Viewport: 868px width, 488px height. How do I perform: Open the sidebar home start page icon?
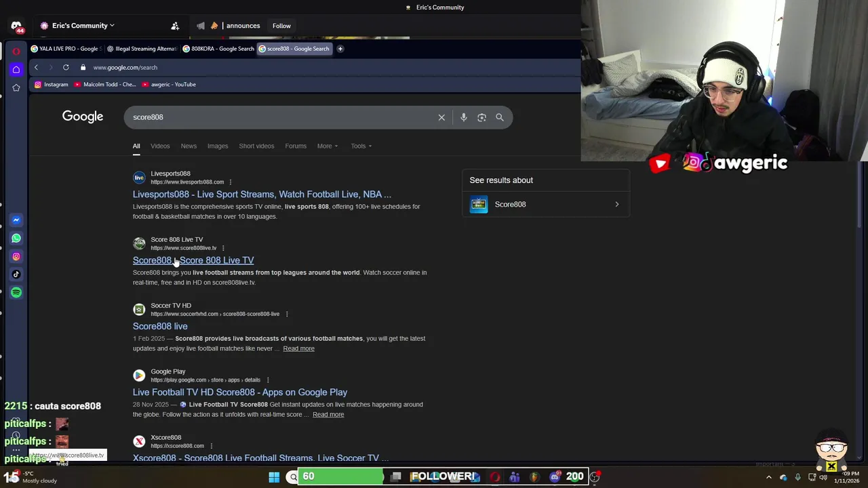coord(16,69)
